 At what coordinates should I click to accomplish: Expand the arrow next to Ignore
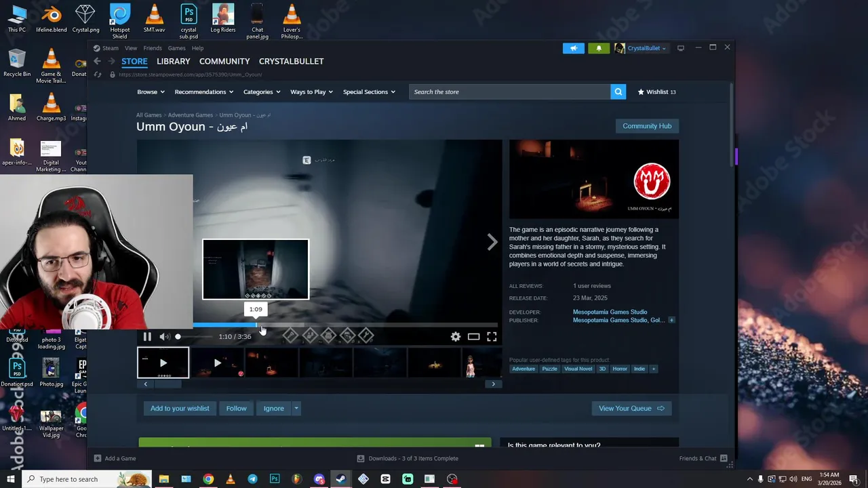(x=296, y=408)
